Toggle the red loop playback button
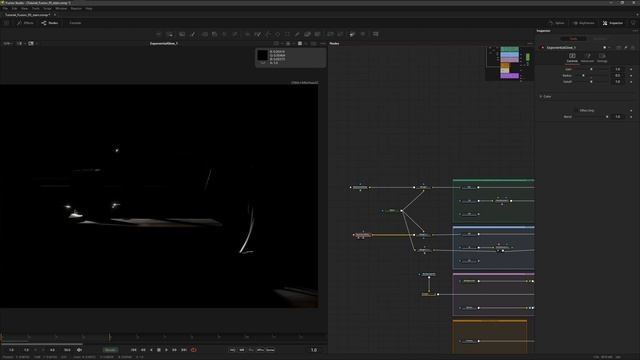 tap(193, 350)
